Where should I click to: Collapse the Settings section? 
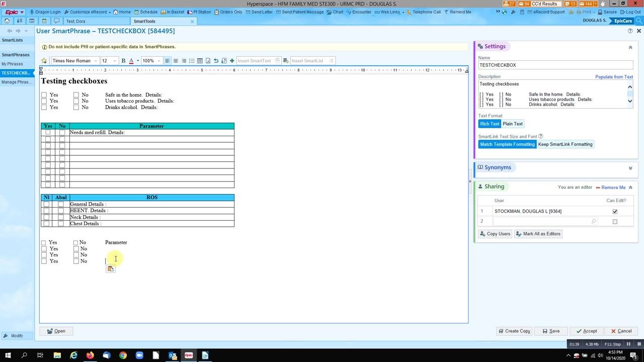point(630,47)
